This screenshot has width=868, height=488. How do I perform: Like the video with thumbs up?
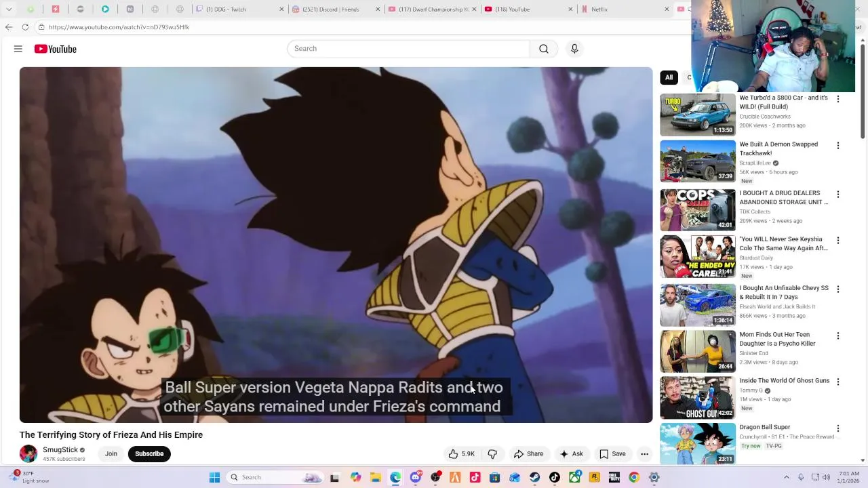pos(461,454)
